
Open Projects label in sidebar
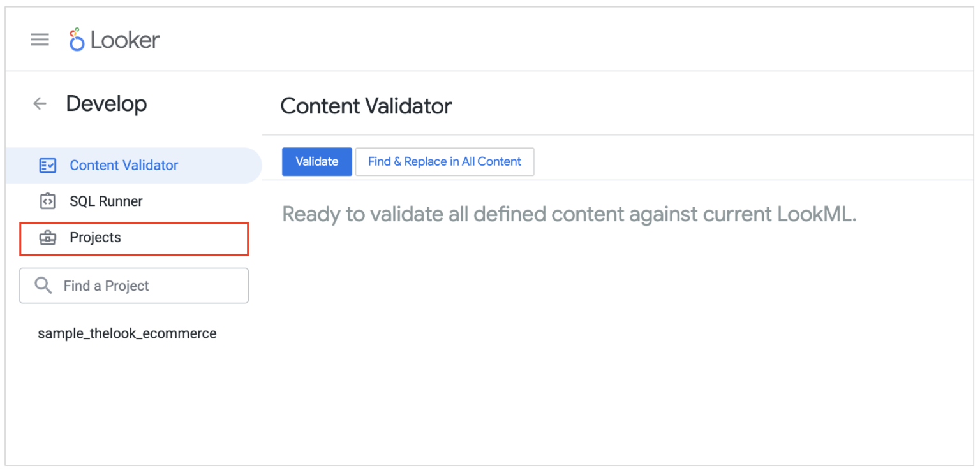[x=95, y=238]
